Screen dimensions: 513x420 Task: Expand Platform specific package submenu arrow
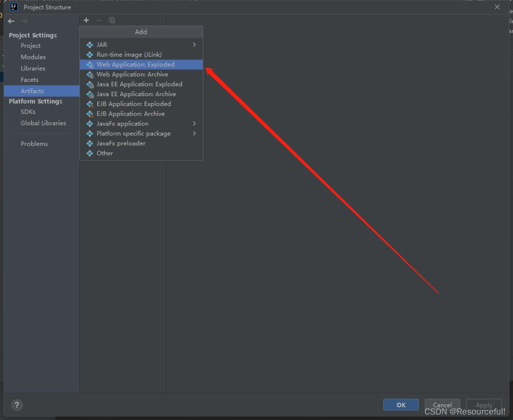tap(194, 133)
